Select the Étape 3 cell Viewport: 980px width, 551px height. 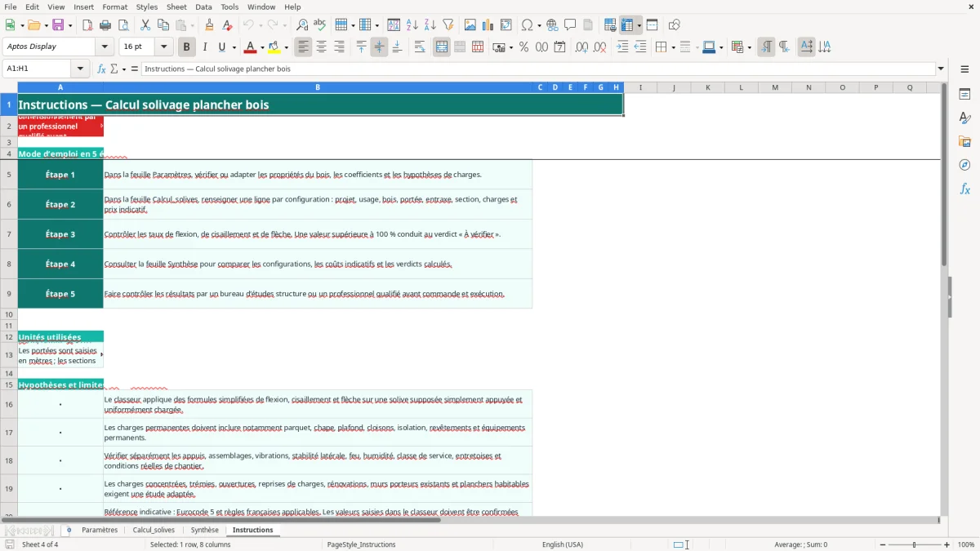point(60,234)
